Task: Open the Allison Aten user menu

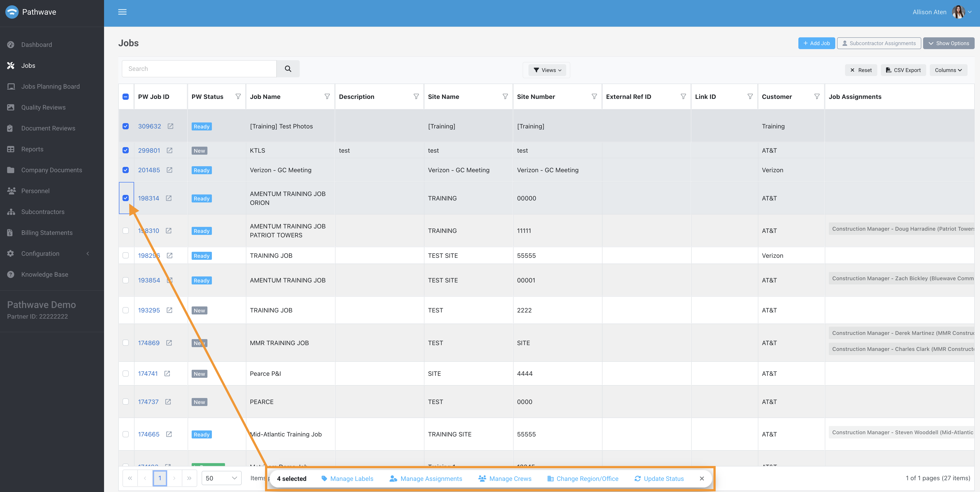Action: [x=942, y=12]
